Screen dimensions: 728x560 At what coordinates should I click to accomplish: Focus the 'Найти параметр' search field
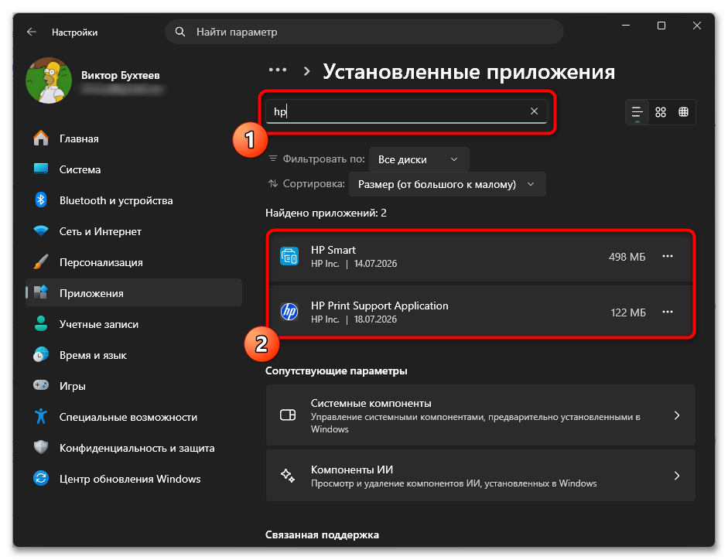[364, 32]
